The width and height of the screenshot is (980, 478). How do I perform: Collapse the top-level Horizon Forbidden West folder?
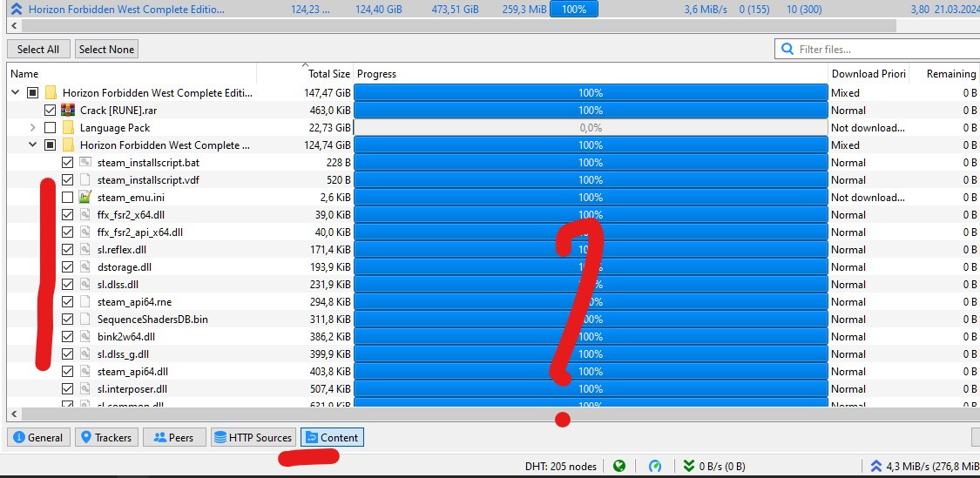(x=16, y=93)
